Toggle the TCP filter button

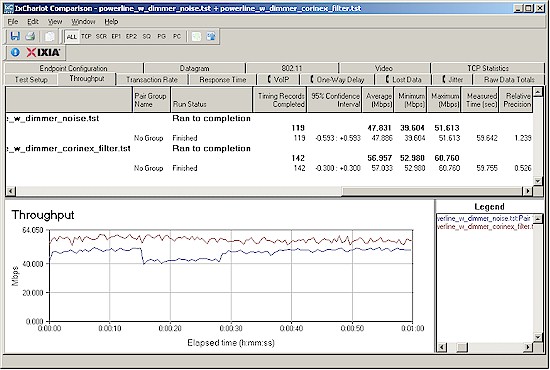[x=86, y=36]
